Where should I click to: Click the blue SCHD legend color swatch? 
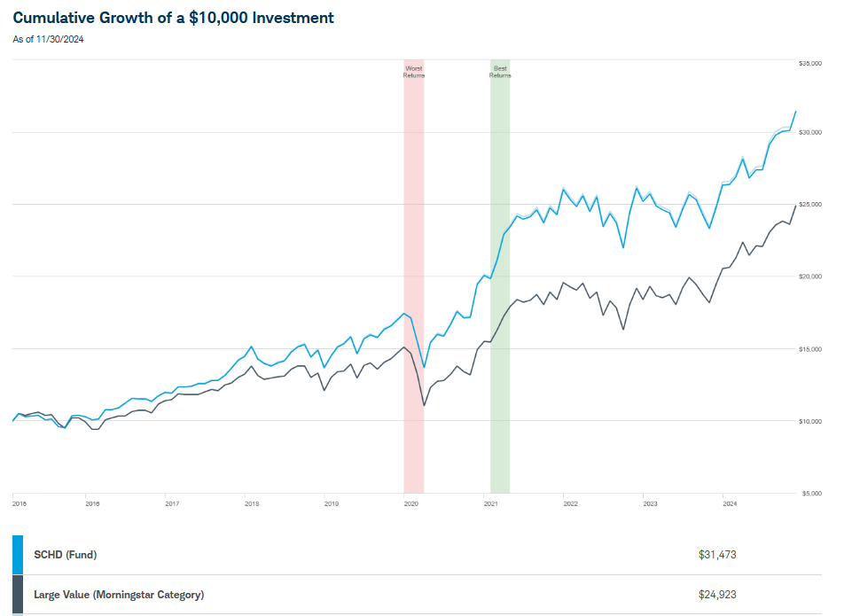point(18,554)
